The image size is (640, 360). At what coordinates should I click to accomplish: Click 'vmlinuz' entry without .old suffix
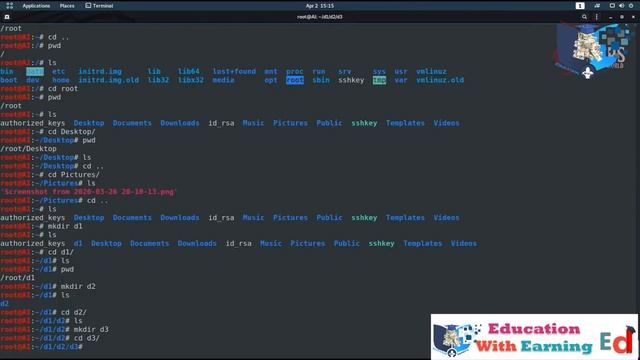(431, 71)
